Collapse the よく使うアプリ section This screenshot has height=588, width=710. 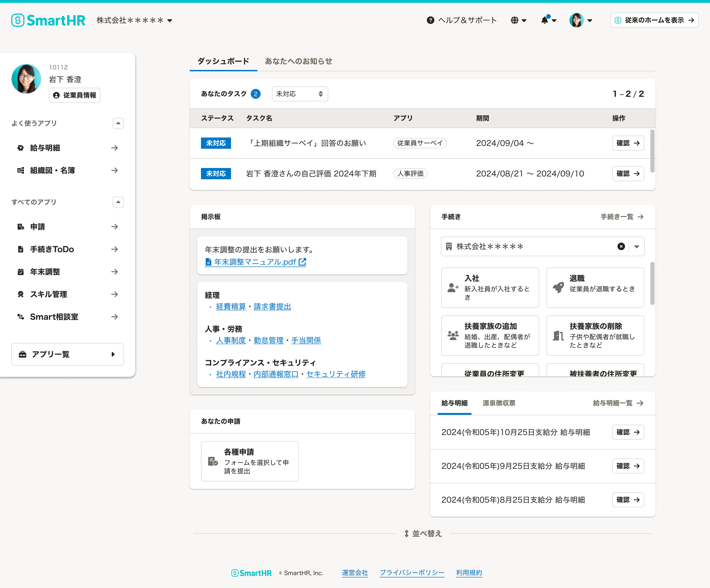(118, 123)
